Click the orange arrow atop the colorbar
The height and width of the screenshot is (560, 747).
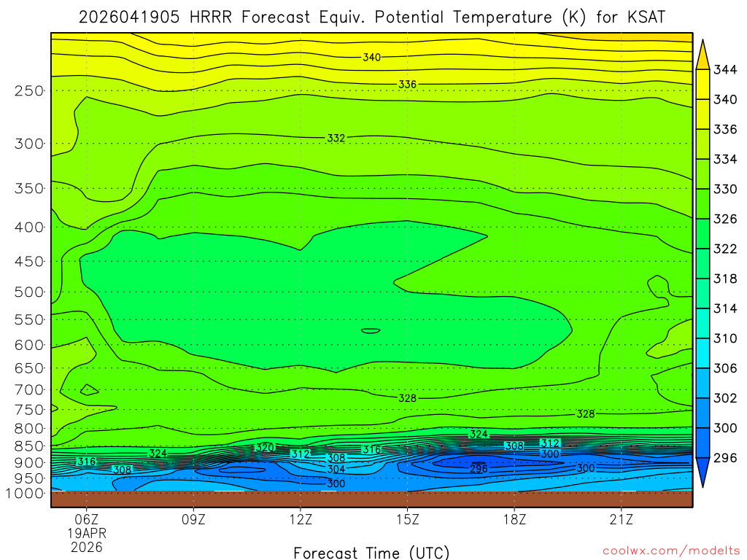coord(703,55)
